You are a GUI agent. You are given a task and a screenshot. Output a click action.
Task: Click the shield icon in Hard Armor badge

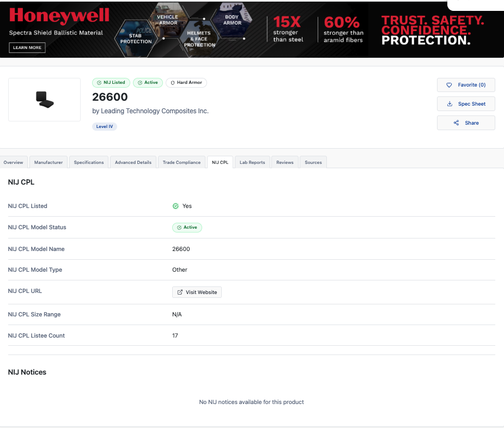pos(173,83)
